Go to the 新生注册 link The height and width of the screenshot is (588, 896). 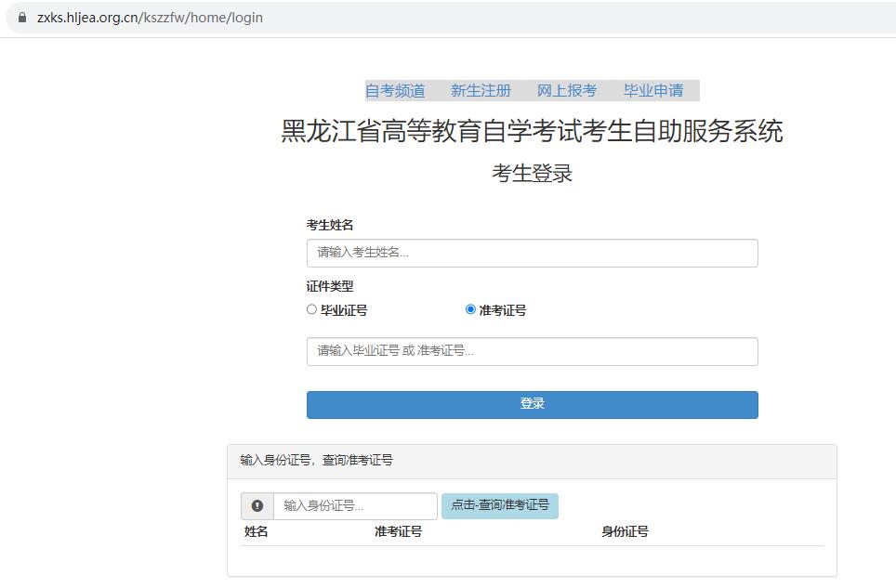coord(481,91)
